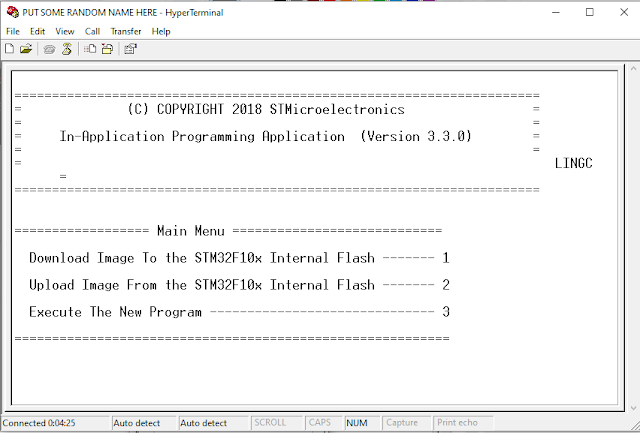The width and height of the screenshot is (640, 433).
Task: Click the scrollbar down arrow
Action: 633,408
